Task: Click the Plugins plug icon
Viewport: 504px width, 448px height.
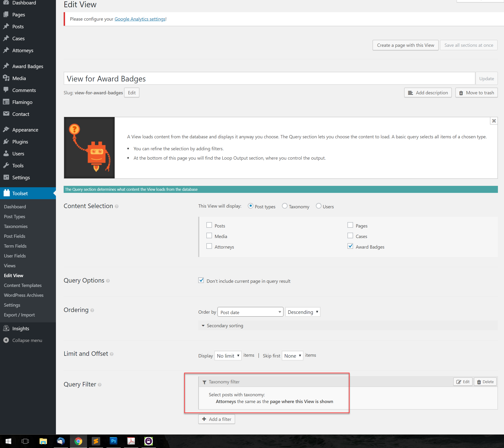Action: click(6, 142)
